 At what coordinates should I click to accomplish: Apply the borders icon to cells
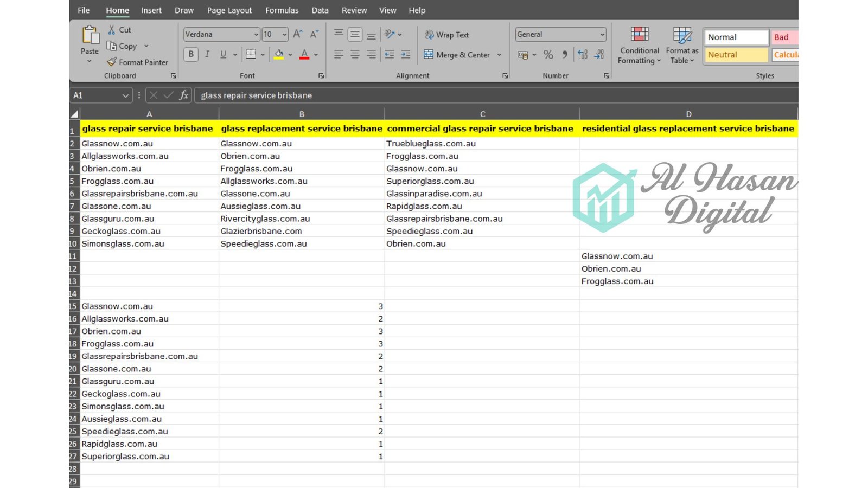251,54
